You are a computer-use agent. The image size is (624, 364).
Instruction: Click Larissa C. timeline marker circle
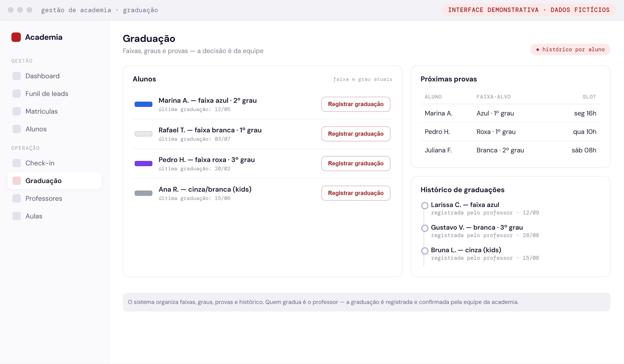click(425, 206)
